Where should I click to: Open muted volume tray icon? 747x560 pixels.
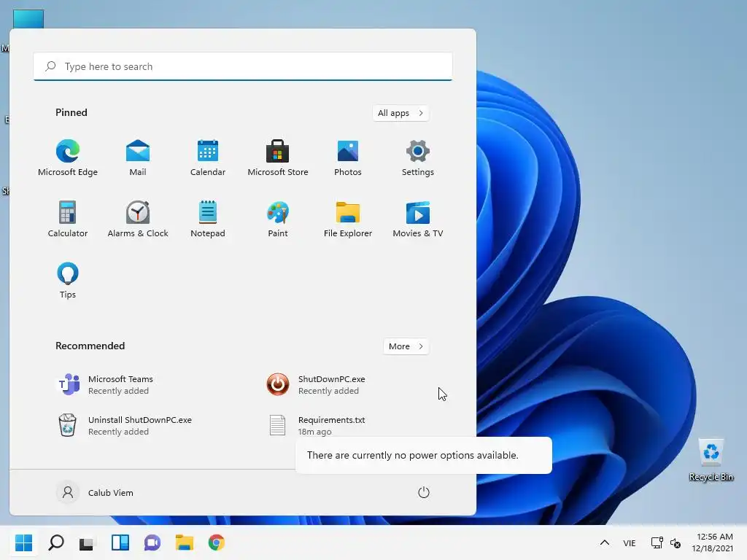pyautogui.click(x=676, y=542)
